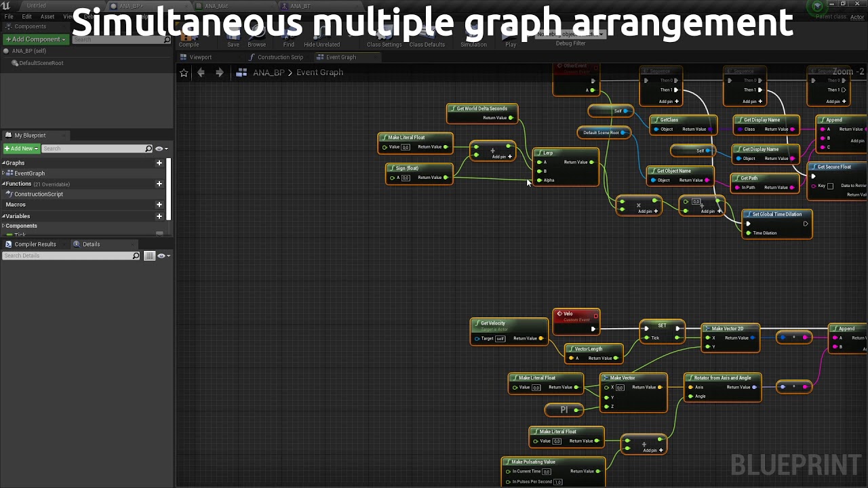868x488 pixels.
Task: Expand the Components variables category
Action: 3,226
